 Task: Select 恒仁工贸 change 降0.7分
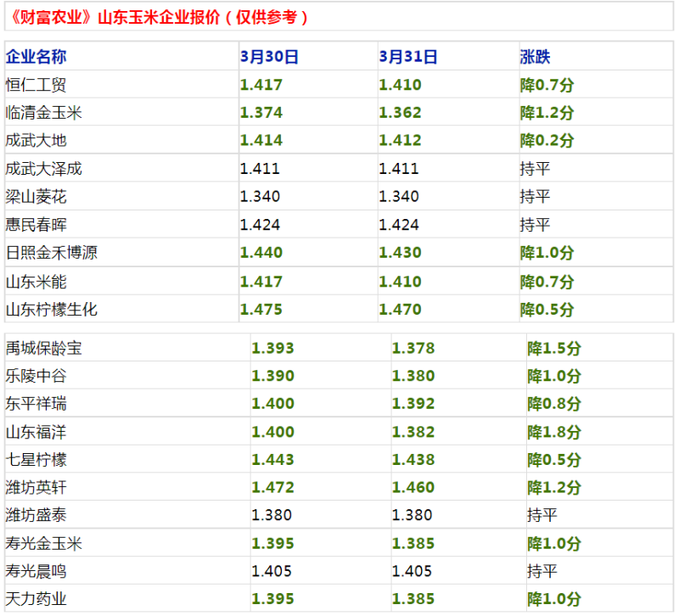pos(547,85)
